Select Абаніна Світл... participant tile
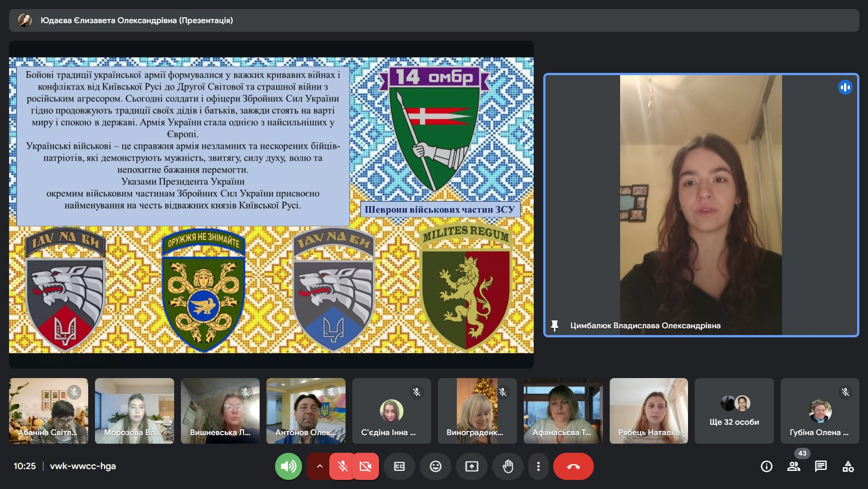Screen dimensions: 868x489 click(48, 411)
